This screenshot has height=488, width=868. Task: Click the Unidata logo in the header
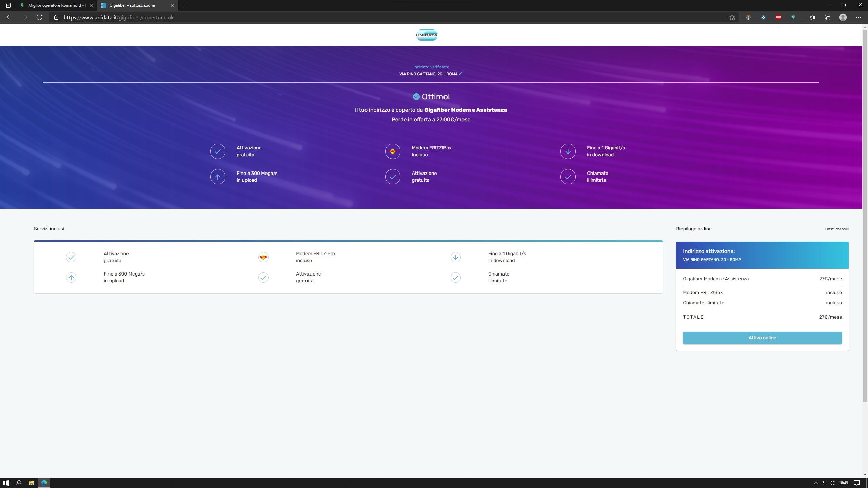click(427, 35)
